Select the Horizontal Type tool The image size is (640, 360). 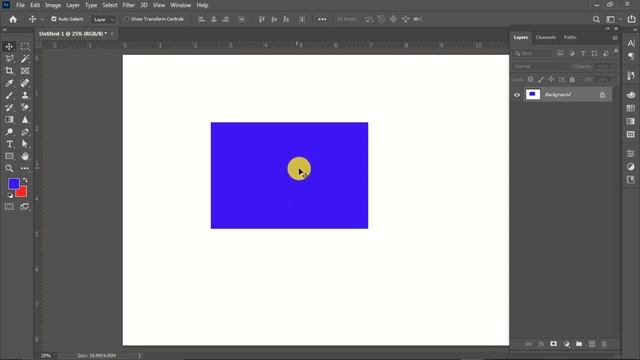(x=9, y=144)
